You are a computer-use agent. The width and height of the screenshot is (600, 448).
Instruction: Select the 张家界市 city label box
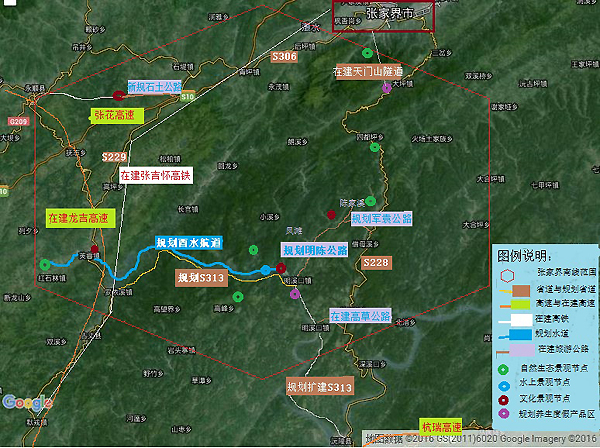383,16
